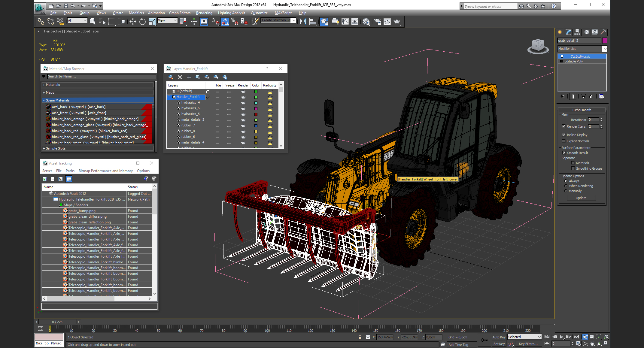Click the Bind to Space Warp icon
The image size is (644, 348).
tap(60, 21)
